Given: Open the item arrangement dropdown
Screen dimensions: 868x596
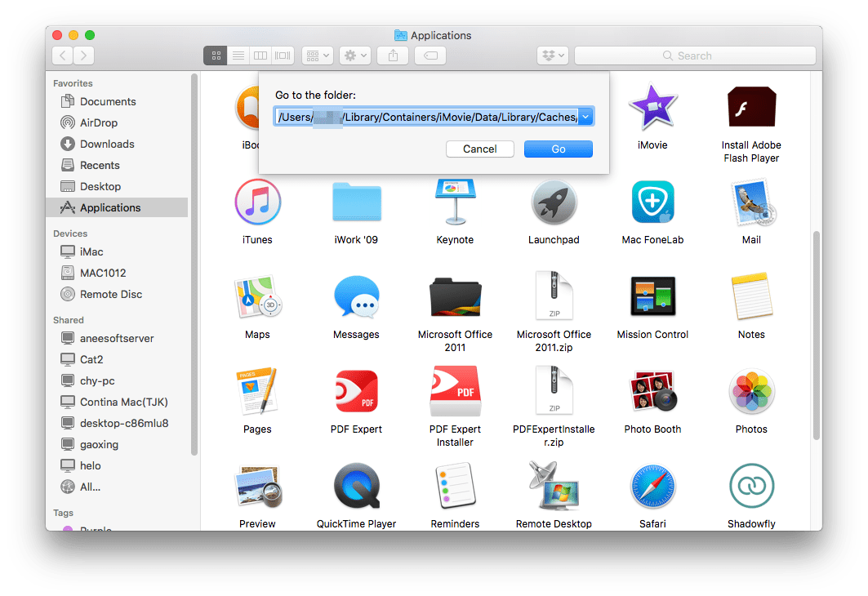Looking at the screenshot, I should [x=317, y=56].
